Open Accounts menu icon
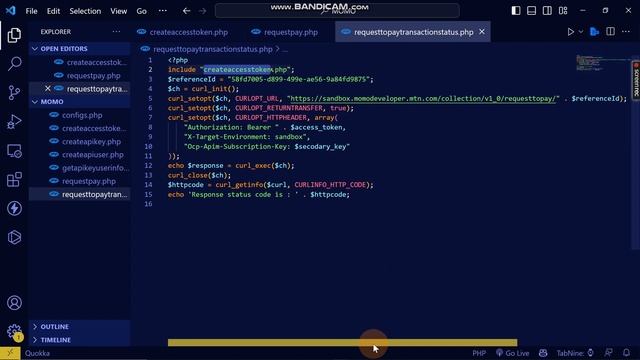640x360 pixels. 14,303
